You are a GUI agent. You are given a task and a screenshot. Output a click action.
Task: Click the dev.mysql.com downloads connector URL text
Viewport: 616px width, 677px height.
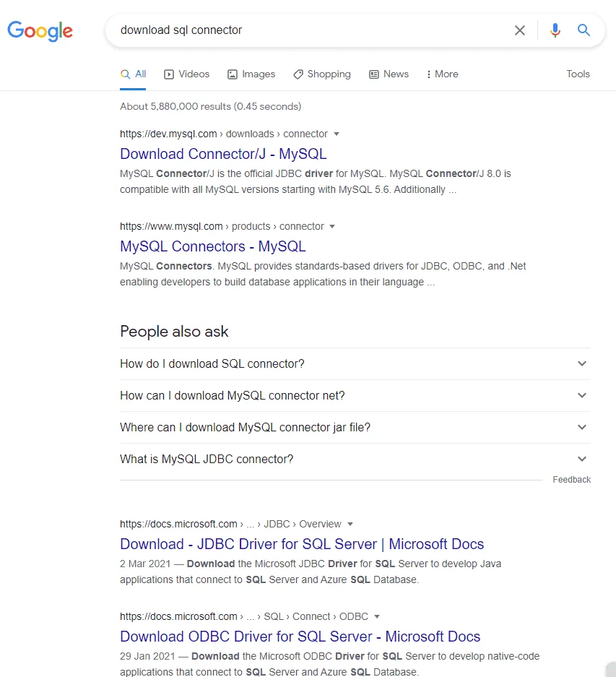[x=224, y=134]
